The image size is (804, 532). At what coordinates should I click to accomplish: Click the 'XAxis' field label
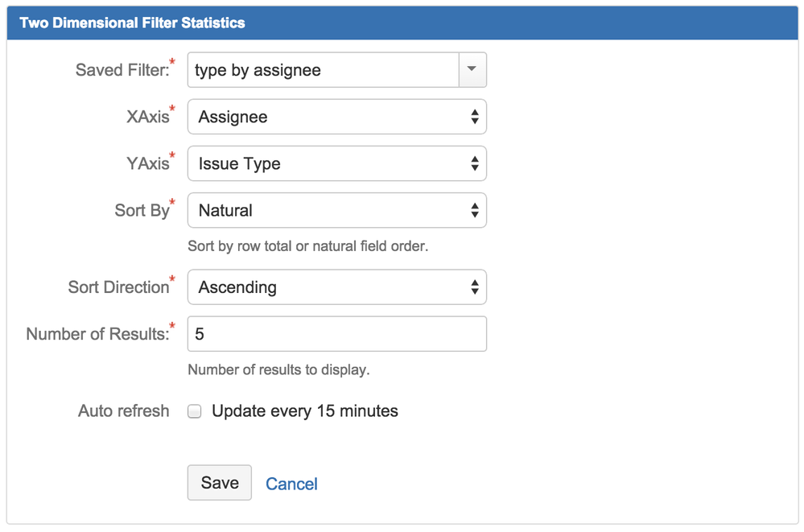[147, 117]
